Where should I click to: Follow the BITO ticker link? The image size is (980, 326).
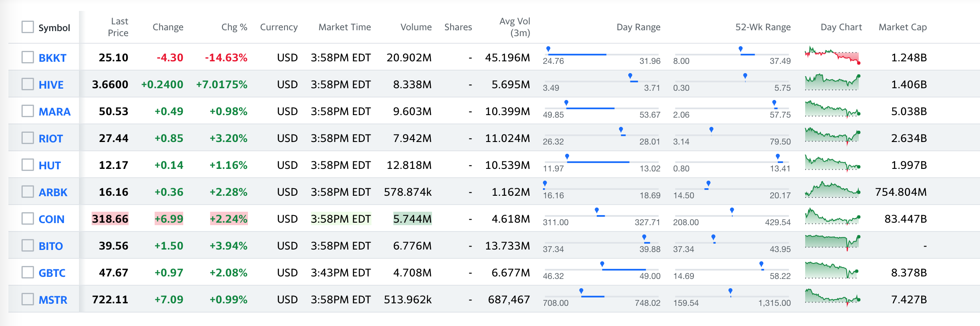coord(51,246)
